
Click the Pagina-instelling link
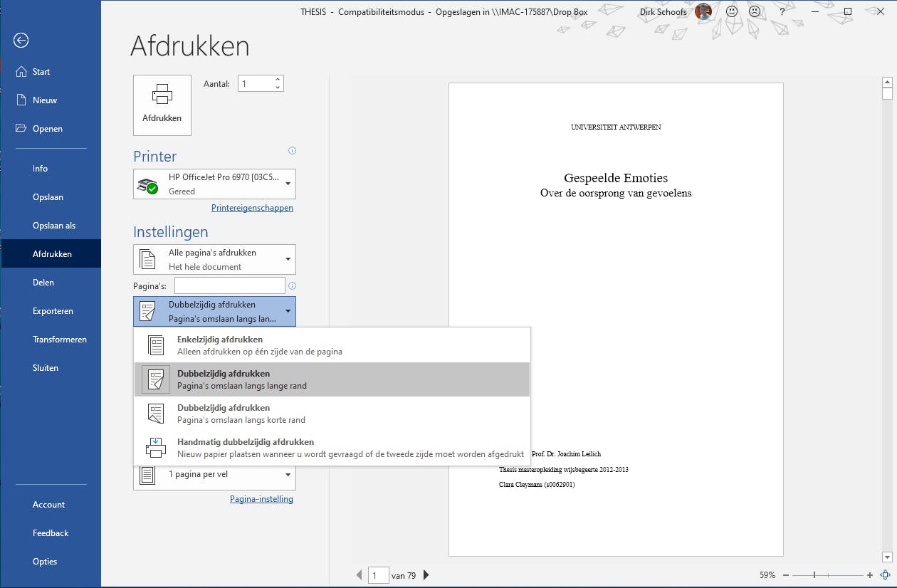coord(261,498)
